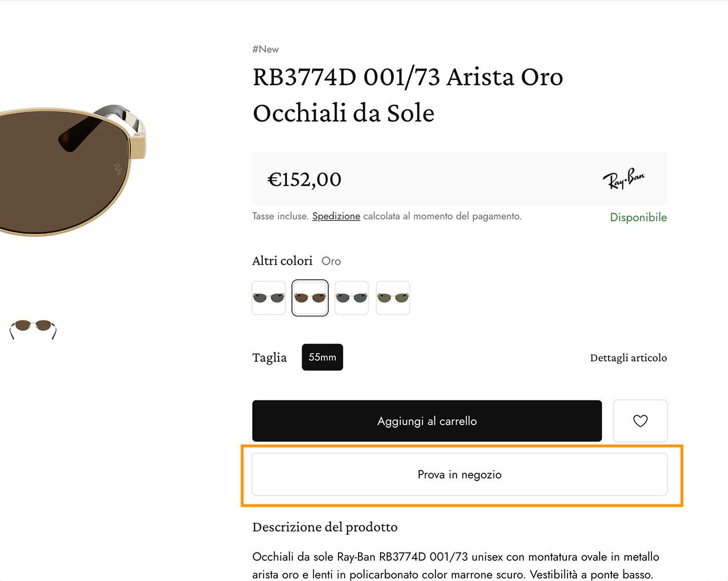Click the large sunglasses product image
Image resolution: width=728 pixels, height=581 pixels.
pos(69,169)
